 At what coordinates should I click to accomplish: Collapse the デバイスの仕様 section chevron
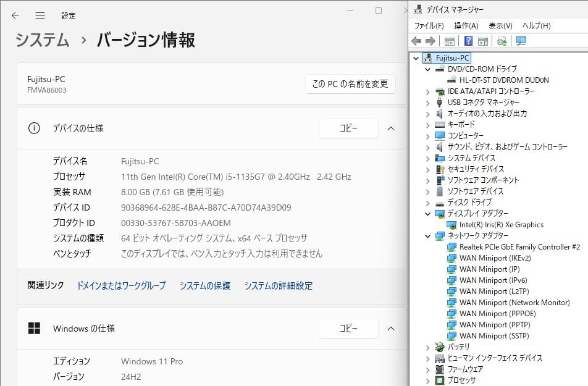391,128
